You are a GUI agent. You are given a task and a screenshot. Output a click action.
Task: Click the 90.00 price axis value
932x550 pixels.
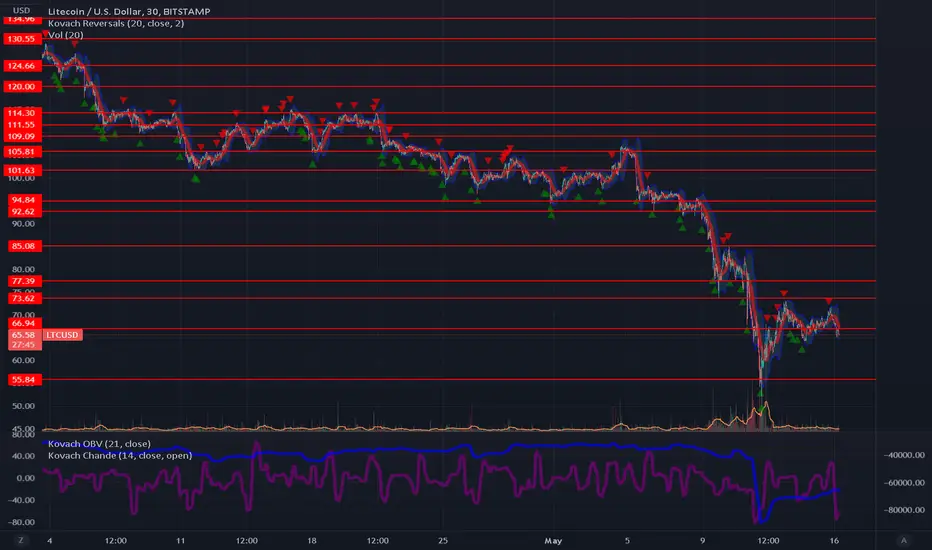tap(23, 224)
